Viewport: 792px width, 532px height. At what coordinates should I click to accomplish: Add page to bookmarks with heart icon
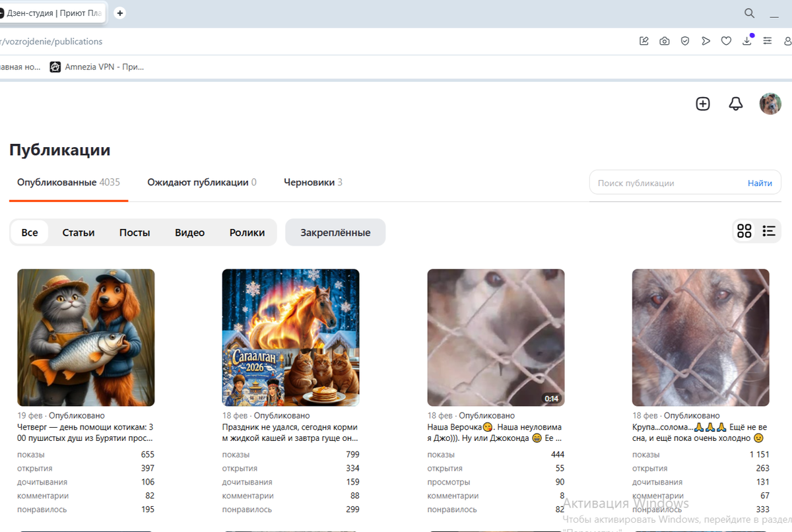pyautogui.click(x=726, y=41)
